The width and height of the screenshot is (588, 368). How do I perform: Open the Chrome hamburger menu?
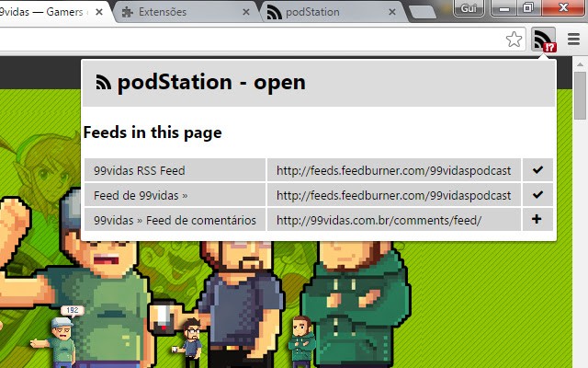tap(573, 39)
